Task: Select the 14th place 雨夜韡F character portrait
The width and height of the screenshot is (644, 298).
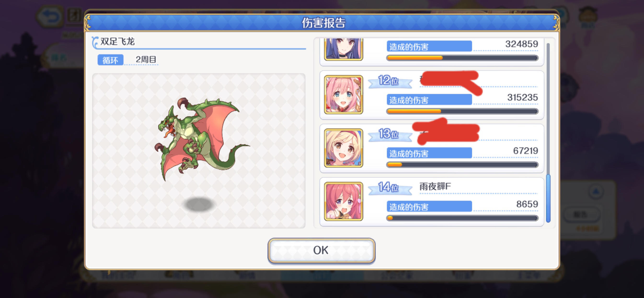Action: click(x=343, y=201)
